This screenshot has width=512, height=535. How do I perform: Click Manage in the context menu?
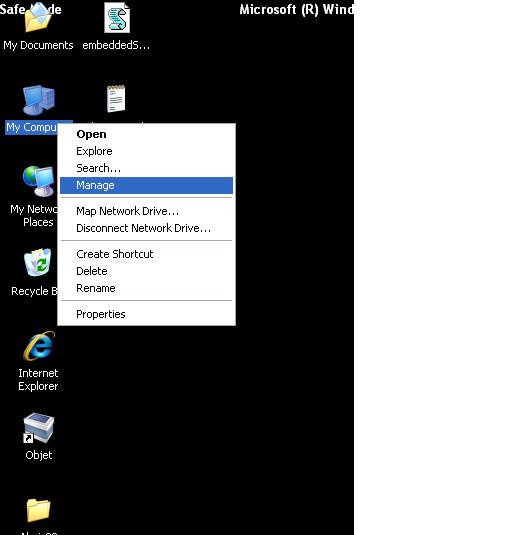(146, 185)
